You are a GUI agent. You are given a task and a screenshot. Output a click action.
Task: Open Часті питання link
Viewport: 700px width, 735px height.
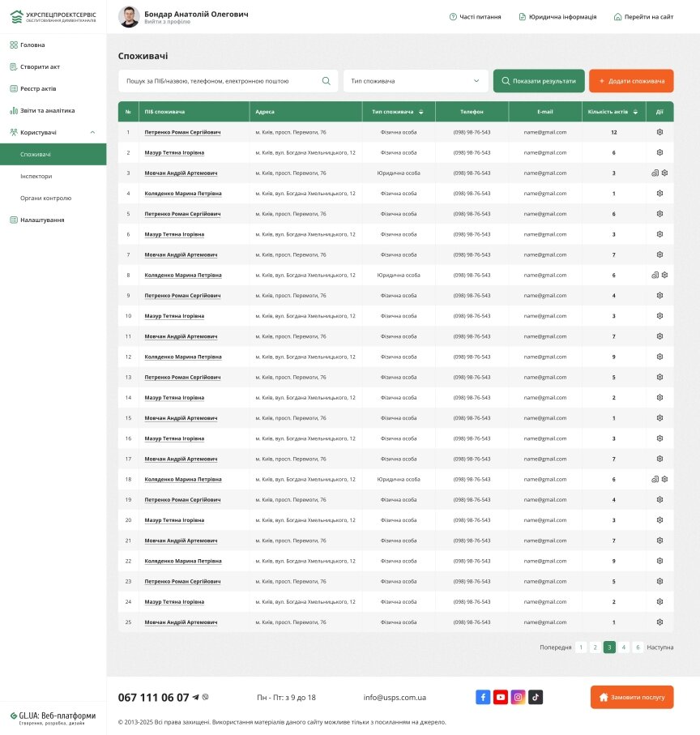click(x=475, y=17)
